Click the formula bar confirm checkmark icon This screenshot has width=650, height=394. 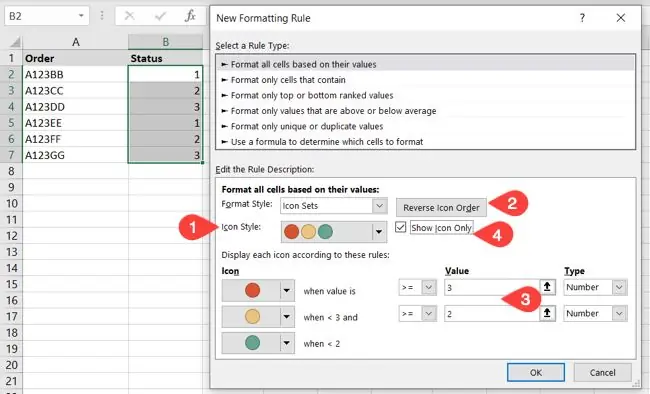(x=160, y=16)
